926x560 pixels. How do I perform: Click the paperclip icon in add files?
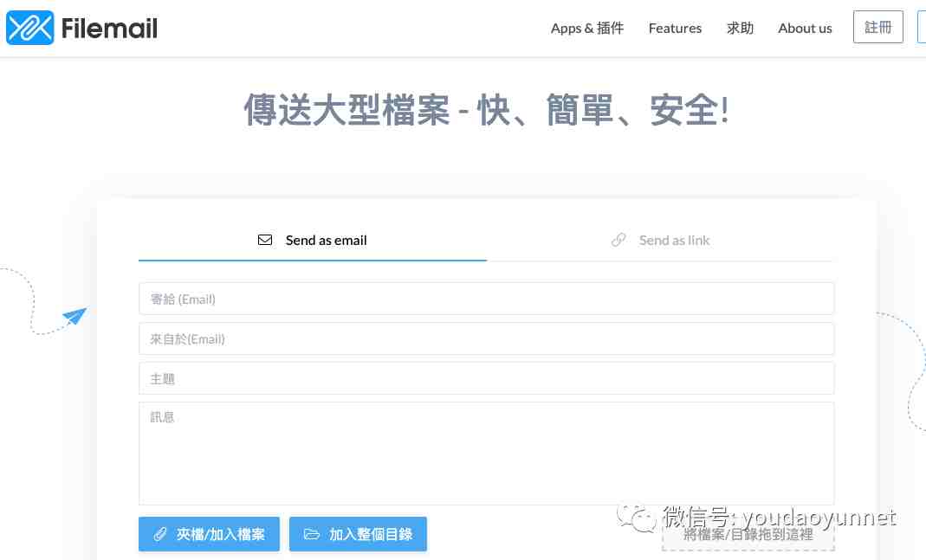(160, 534)
